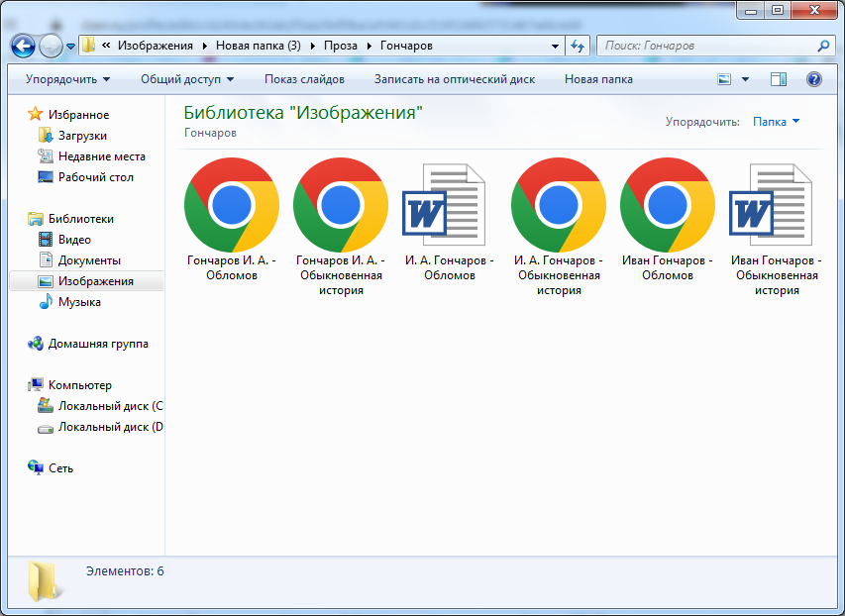The image size is (845, 616).
Task: Change view with the view icon button
Action: coord(724,80)
